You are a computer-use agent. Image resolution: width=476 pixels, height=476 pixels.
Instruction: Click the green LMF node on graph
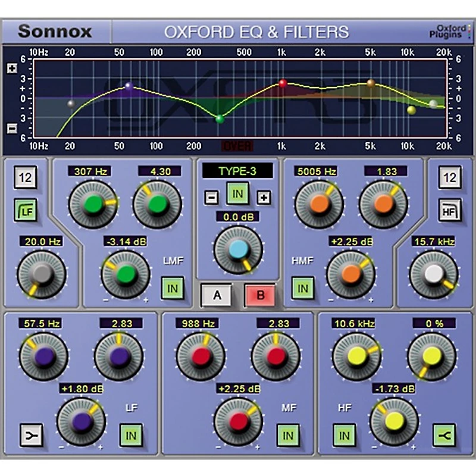220,119
